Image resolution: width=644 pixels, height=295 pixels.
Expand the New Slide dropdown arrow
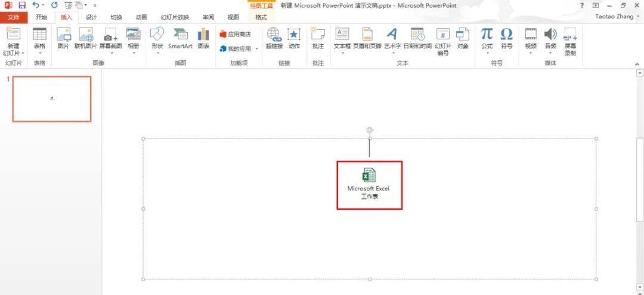(x=23, y=53)
